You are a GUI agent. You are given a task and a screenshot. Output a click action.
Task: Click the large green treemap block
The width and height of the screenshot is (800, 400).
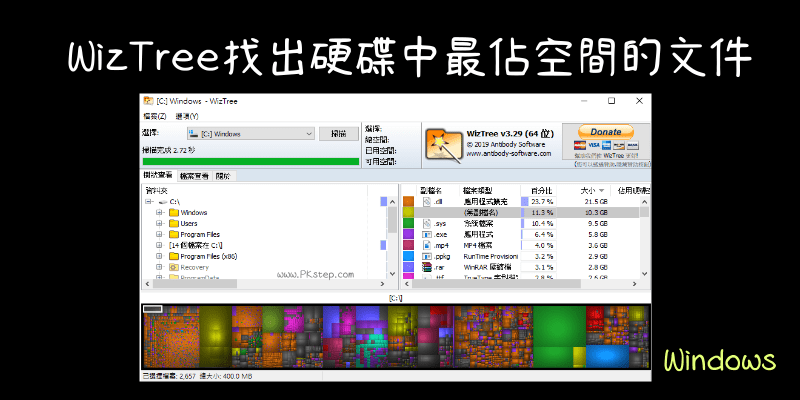(x=559, y=326)
